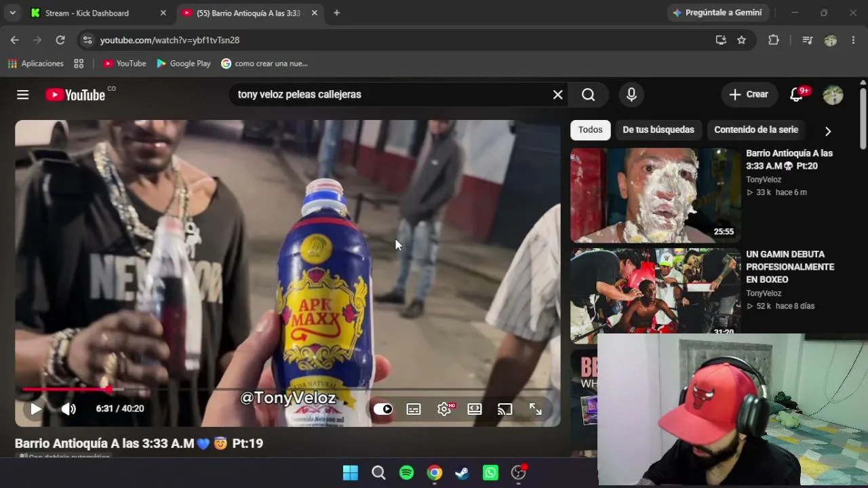Open the Chrome profile avatar

pos(831,40)
